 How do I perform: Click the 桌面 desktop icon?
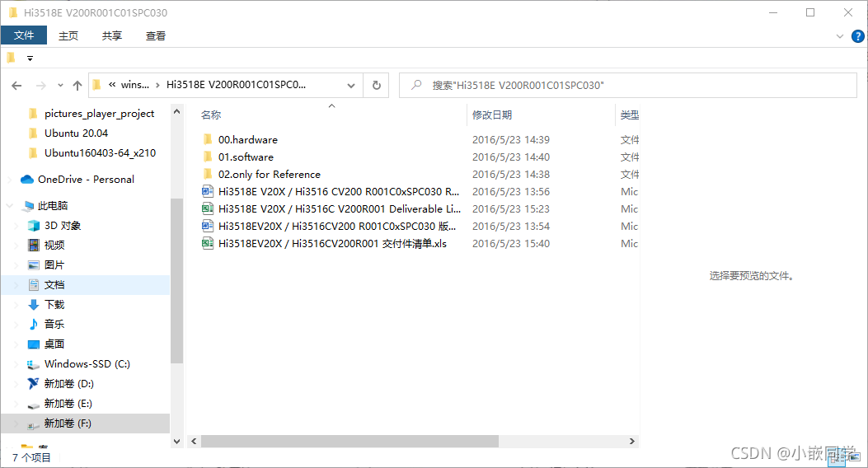(x=34, y=344)
